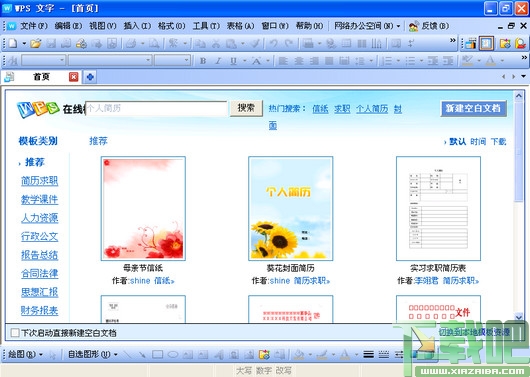The height and width of the screenshot is (377, 530).
Task: Click the Undo arrow icon
Action: pos(273,43)
